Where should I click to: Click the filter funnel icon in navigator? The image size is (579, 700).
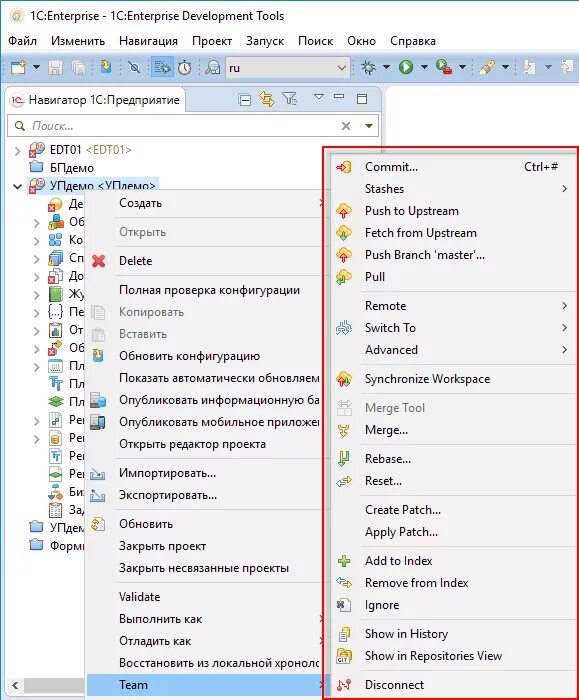289,99
